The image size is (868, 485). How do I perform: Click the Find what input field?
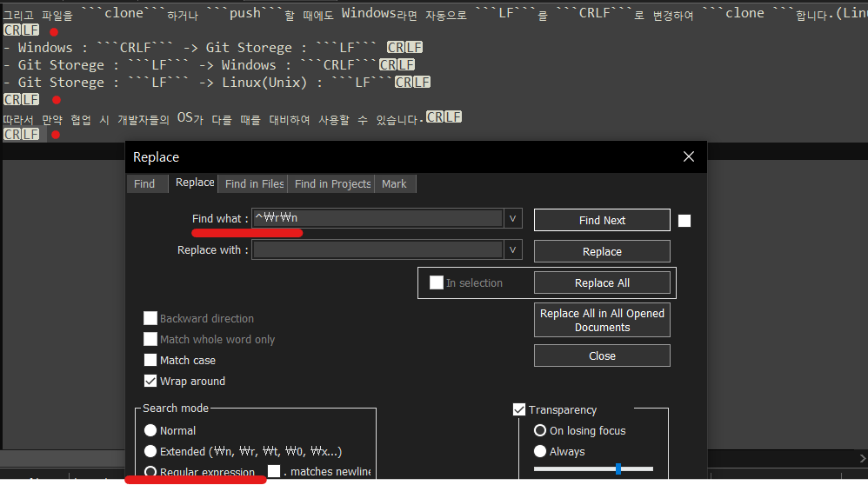coord(377,218)
